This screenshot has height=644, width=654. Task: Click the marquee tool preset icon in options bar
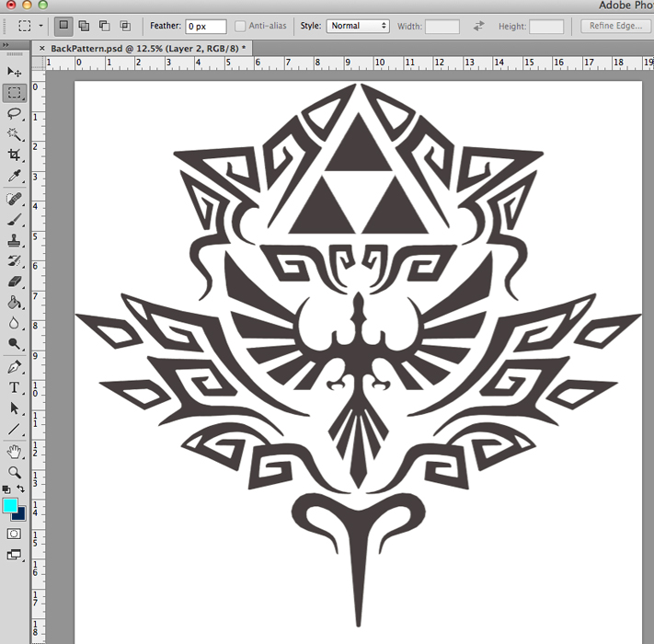pos(25,26)
